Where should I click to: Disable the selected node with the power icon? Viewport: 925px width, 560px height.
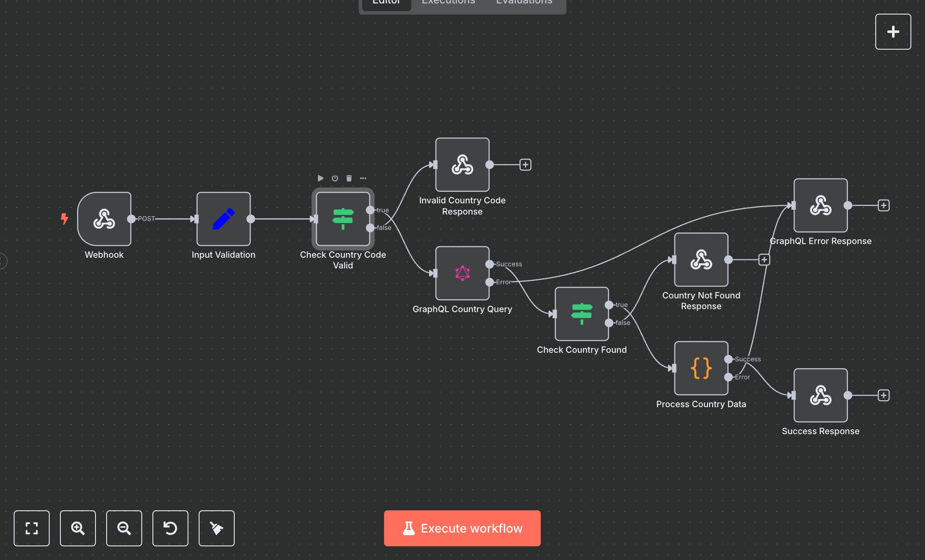click(x=334, y=178)
